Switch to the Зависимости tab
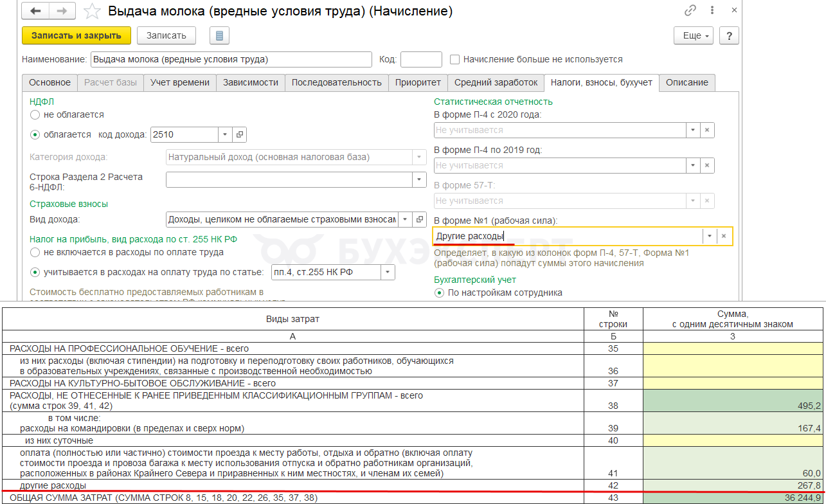The height and width of the screenshot is (504, 826). (251, 83)
